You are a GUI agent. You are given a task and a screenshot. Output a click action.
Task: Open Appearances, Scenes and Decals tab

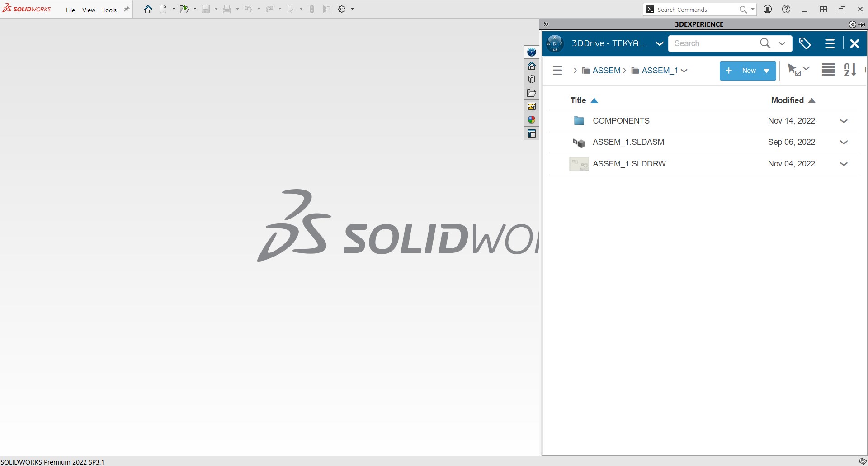click(x=532, y=120)
